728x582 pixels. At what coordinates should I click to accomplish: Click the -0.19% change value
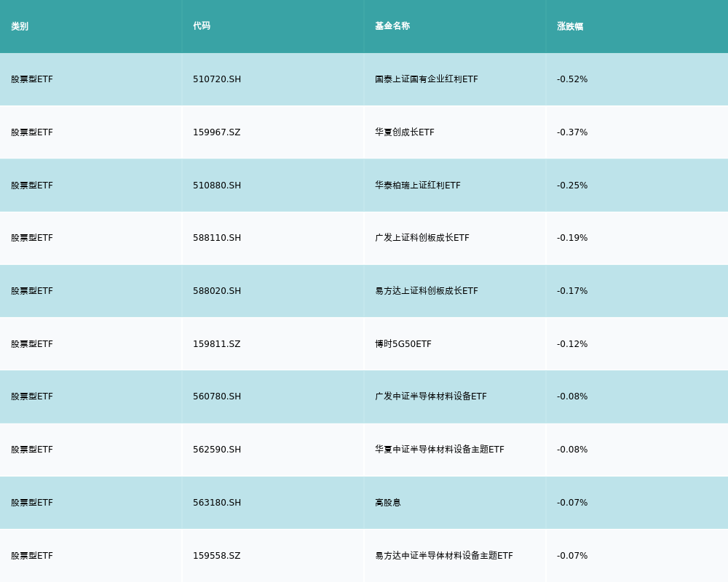pyautogui.click(x=572, y=238)
